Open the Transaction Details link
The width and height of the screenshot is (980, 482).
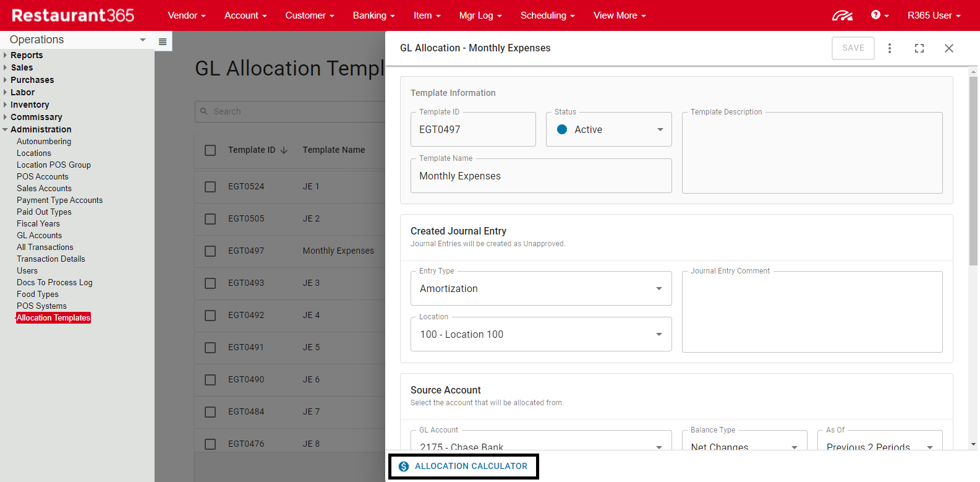coord(51,259)
